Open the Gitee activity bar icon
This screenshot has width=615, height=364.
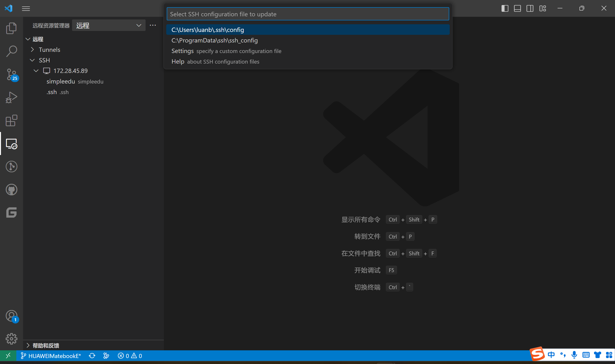coord(11,212)
